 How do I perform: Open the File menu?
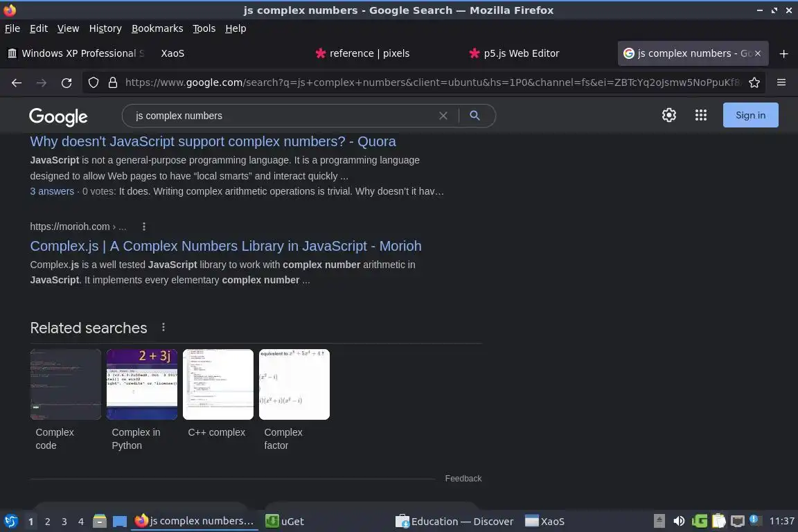click(x=12, y=28)
